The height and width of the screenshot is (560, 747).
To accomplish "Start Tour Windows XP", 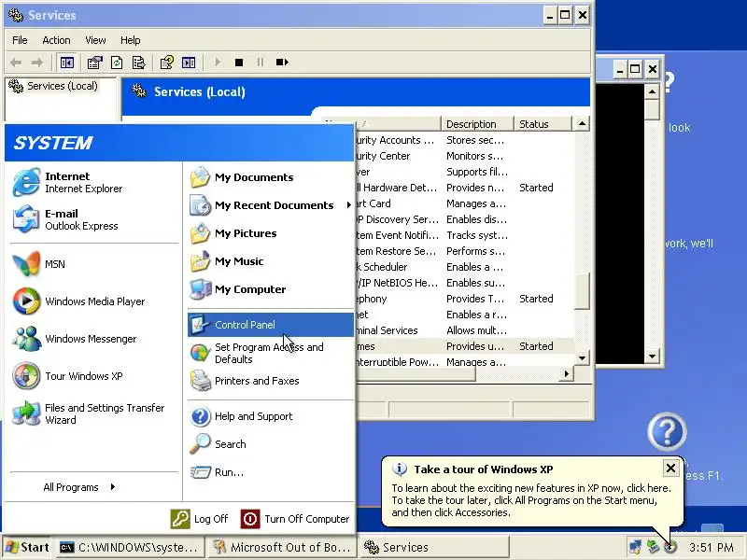I will click(x=94, y=376).
